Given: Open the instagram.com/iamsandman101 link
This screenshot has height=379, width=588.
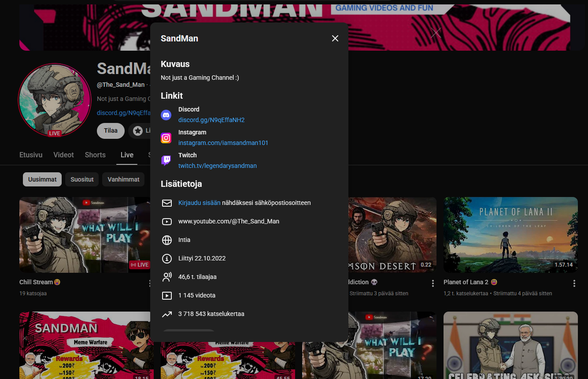Looking at the screenshot, I should pos(223,143).
